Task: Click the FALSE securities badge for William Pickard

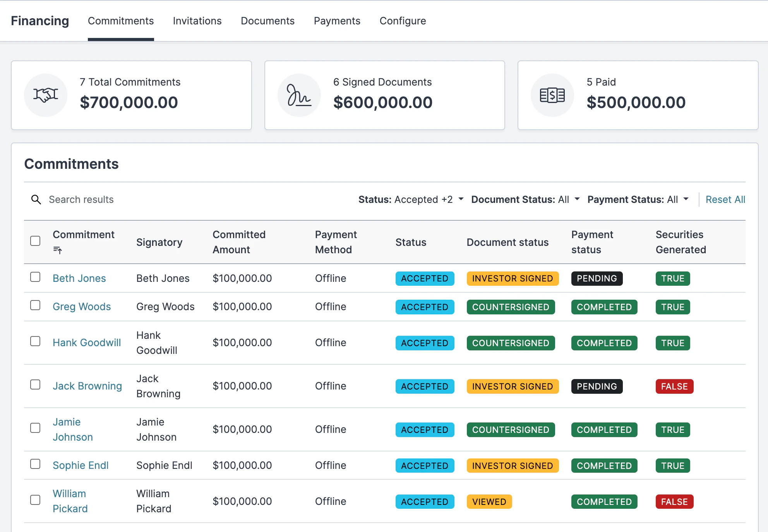Action: pyautogui.click(x=674, y=501)
